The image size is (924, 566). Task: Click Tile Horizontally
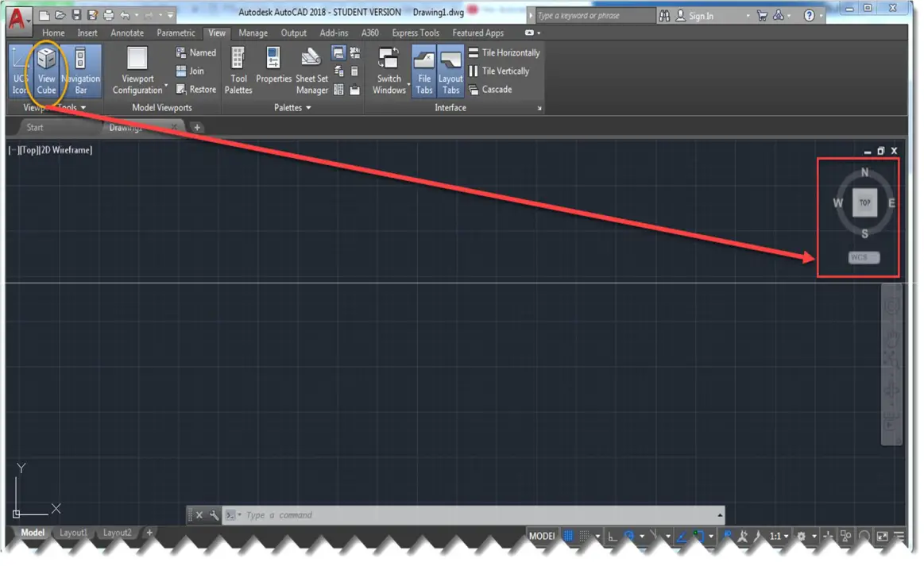click(504, 53)
